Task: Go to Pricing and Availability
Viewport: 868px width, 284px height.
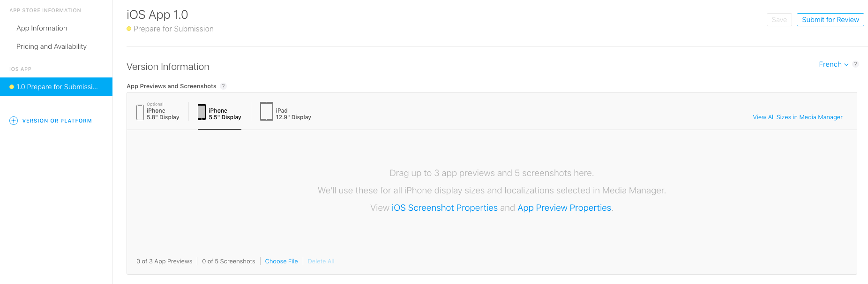Action: [52, 46]
